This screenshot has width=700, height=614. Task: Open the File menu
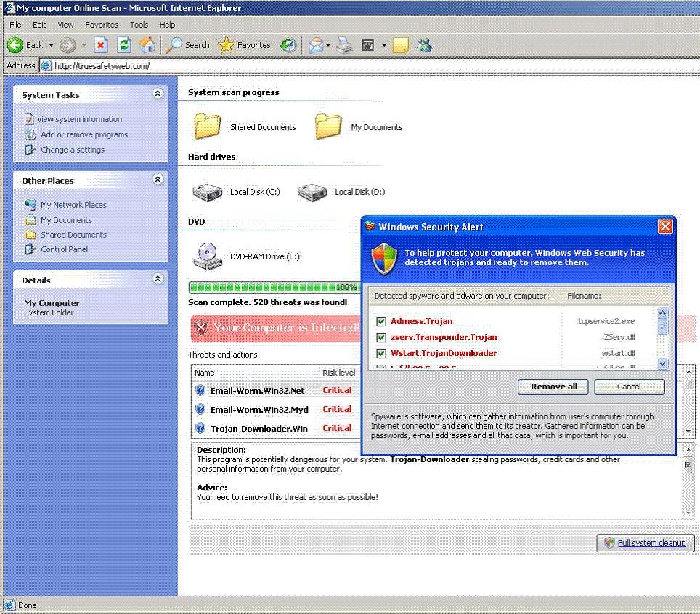click(15, 25)
